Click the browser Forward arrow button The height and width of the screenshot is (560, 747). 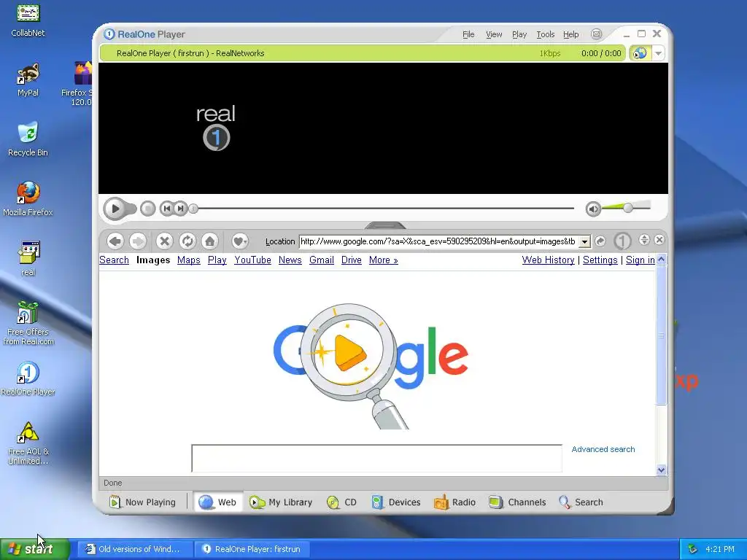138,241
